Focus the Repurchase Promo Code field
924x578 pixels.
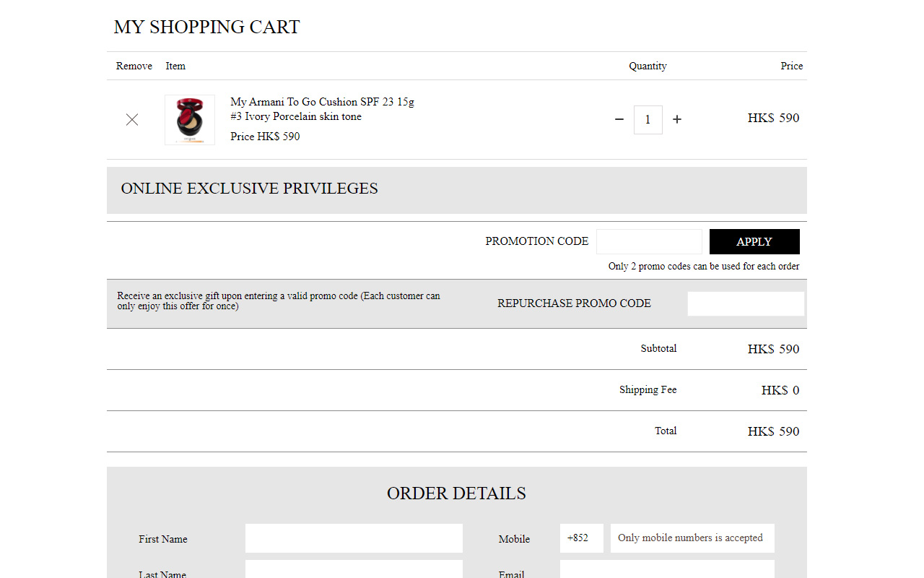[746, 303]
